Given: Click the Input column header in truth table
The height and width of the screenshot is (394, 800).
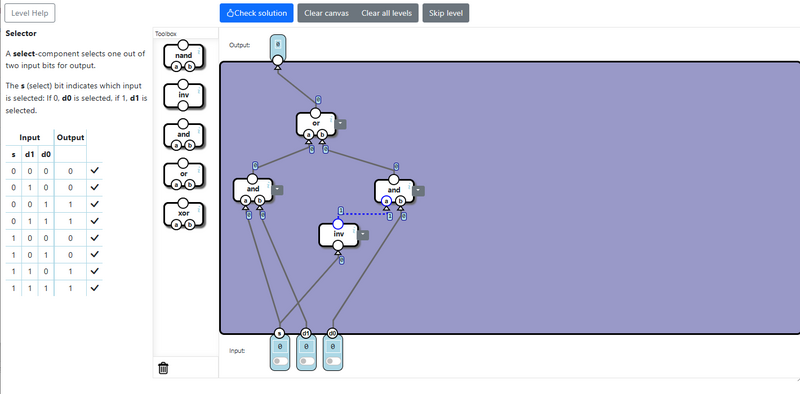Looking at the screenshot, I should click(x=30, y=137).
